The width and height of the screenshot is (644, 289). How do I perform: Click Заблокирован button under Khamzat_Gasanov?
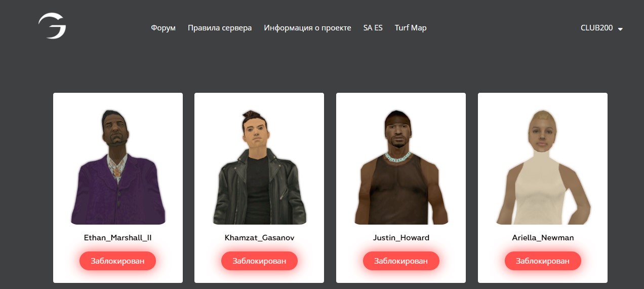point(259,261)
